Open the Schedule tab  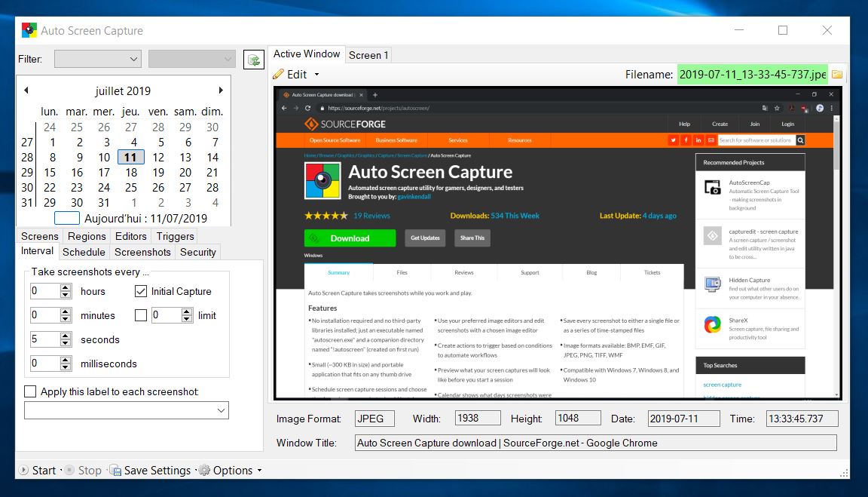(x=84, y=252)
